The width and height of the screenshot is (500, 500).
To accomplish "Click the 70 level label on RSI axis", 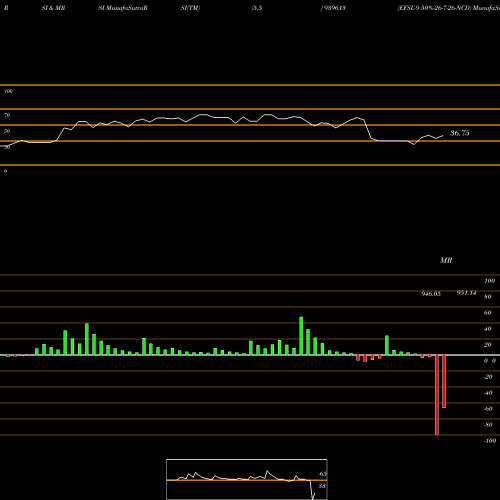I will 7,115.
